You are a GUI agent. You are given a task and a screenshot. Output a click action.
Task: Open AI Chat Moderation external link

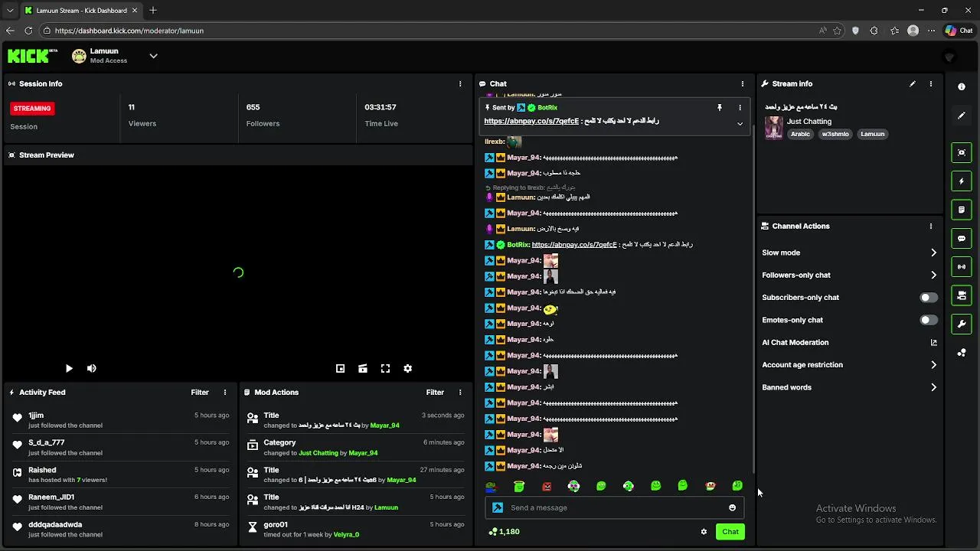click(933, 343)
